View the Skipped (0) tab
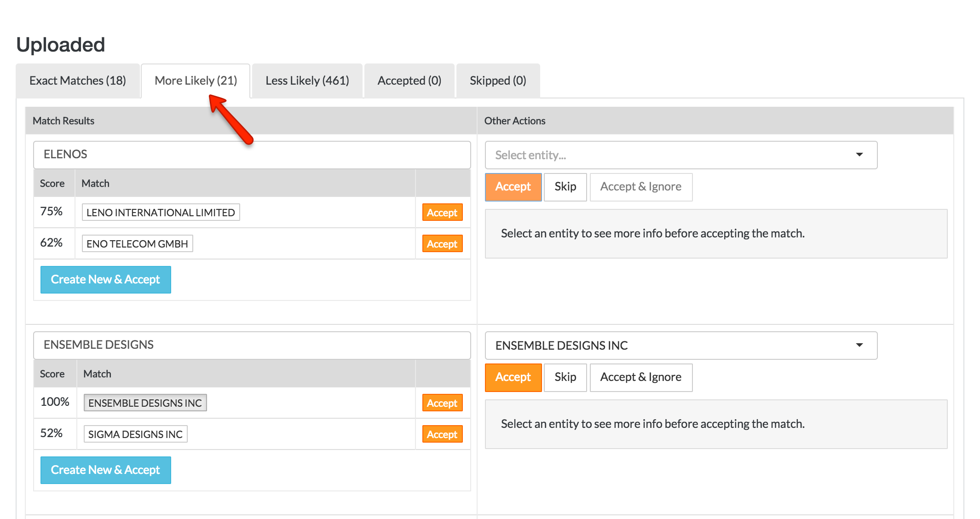The width and height of the screenshot is (980, 519). [x=497, y=81]
